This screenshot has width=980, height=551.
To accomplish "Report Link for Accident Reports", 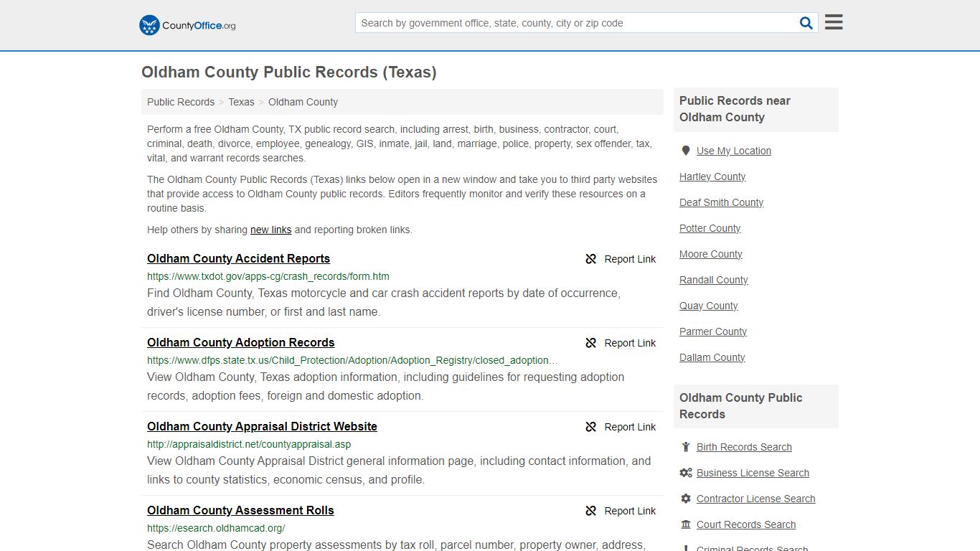I will click(x=630, y=259).
